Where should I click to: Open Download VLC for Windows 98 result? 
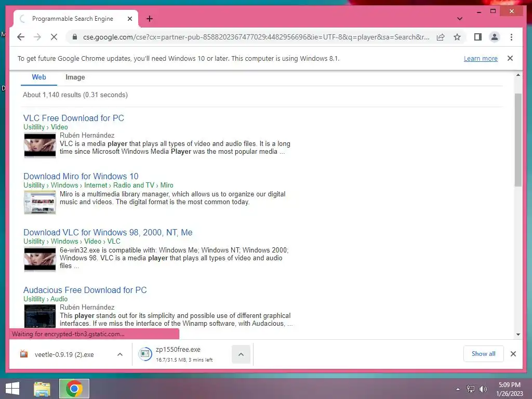[108, 232]
